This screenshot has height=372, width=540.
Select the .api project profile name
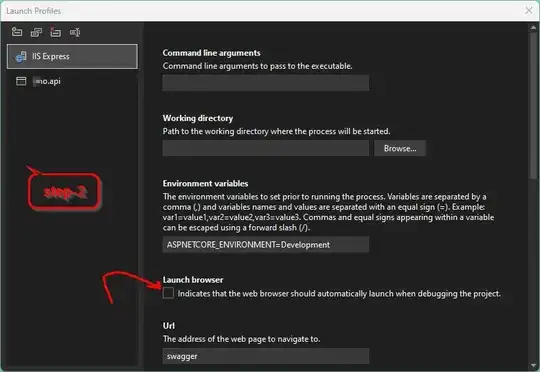pyautogui.click(x=48, y=81)
